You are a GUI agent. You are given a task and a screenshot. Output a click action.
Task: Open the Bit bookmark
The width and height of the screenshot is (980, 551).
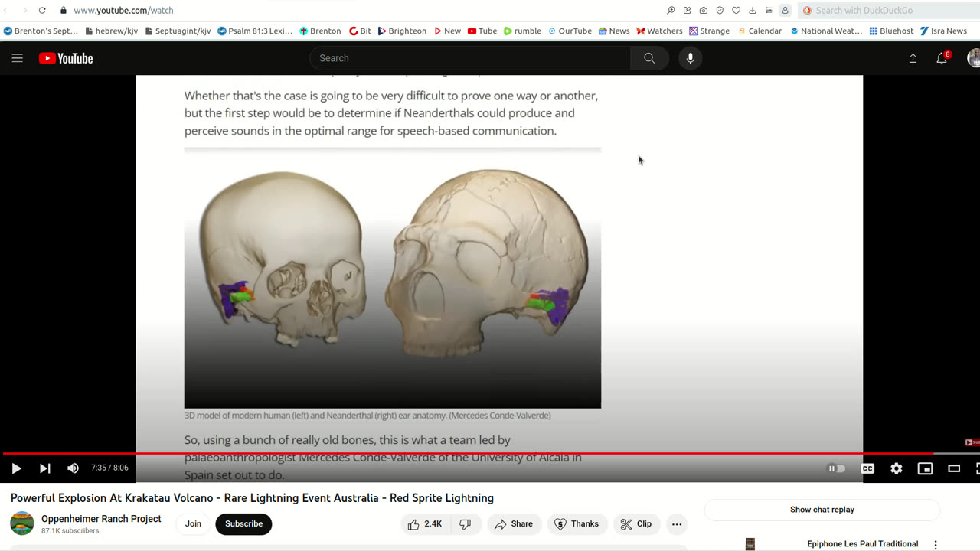(x=360, y=31)
